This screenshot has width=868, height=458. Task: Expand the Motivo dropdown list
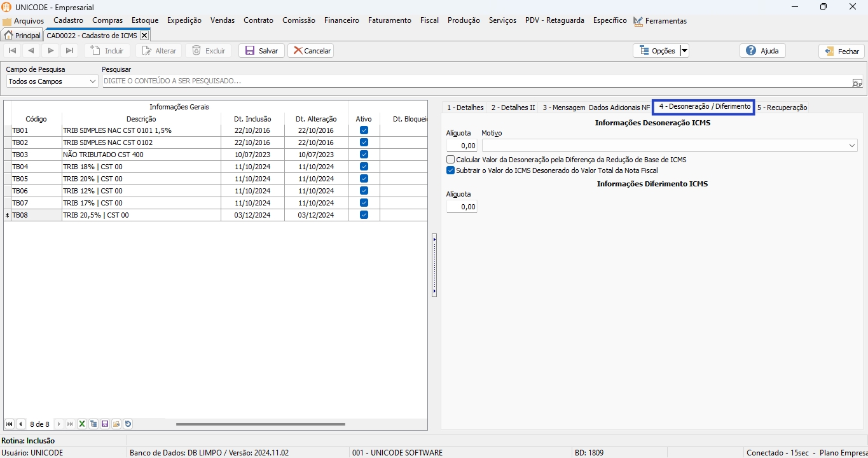click(x=851, y=146)
